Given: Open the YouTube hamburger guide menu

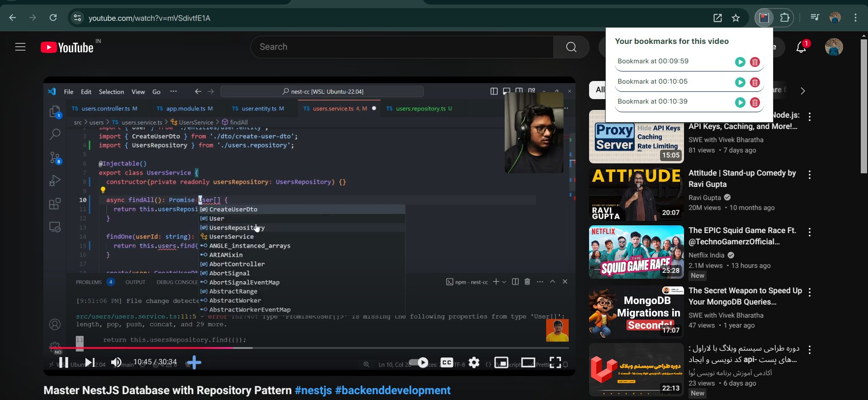Looking at the screenshot, I should coord(20,47).
